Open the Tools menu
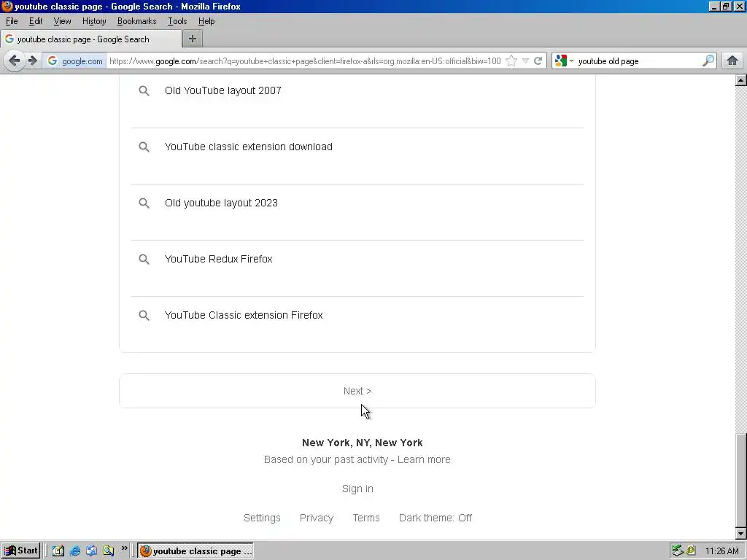747x560 pixels. (177, 21)
